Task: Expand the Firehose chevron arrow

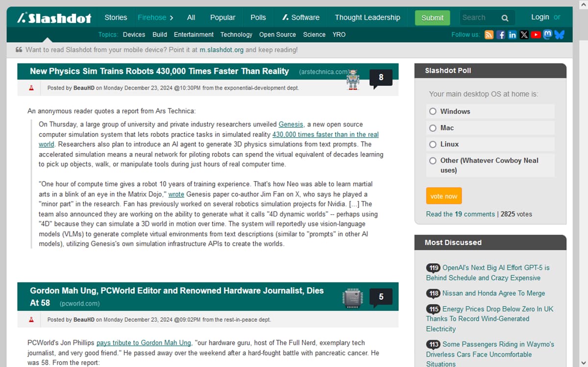Action: pos(171,18)
